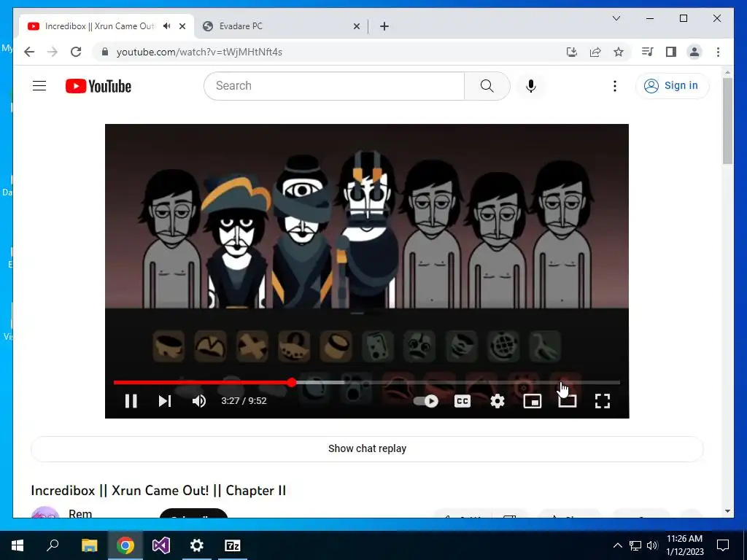Viewport: 747px width, 560px height.
Task: Click the page vertical scrollbar
Action: tap(727, 120)
